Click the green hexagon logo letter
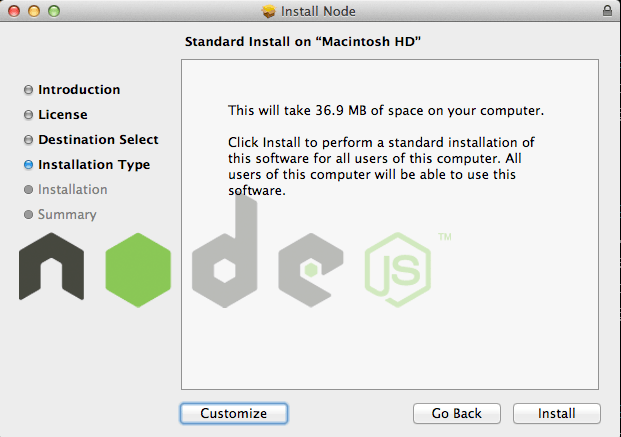Viewport: 621px width, 437px height. (x=138, y=270)
